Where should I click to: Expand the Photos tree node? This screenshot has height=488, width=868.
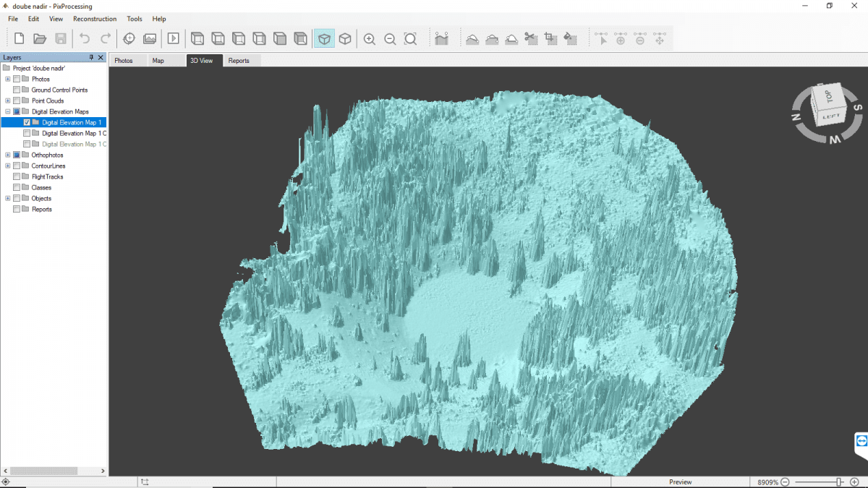coord(7,79)
